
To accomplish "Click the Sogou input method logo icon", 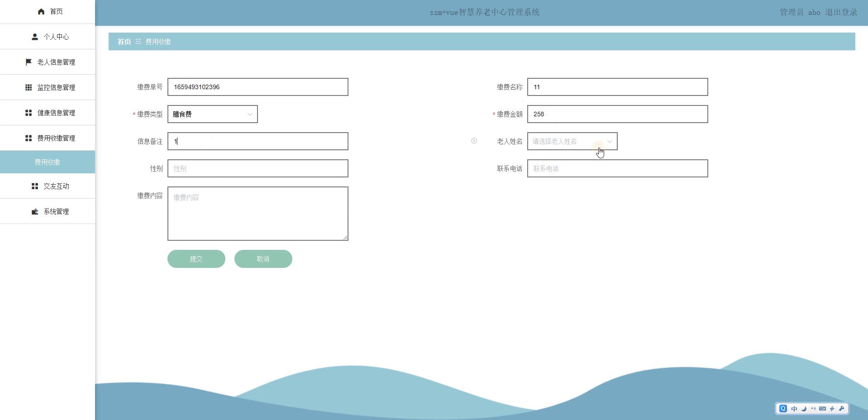I will 783,409.
